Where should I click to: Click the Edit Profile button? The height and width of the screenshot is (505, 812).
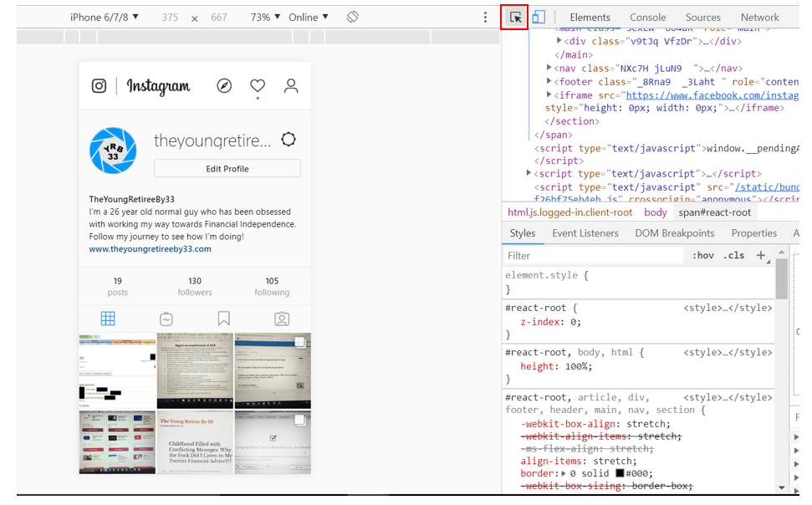click(227, 169)
